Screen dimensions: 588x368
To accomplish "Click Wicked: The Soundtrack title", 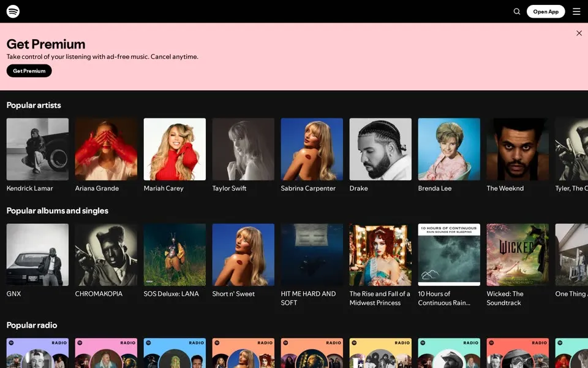I will click(x=505, y=298).
